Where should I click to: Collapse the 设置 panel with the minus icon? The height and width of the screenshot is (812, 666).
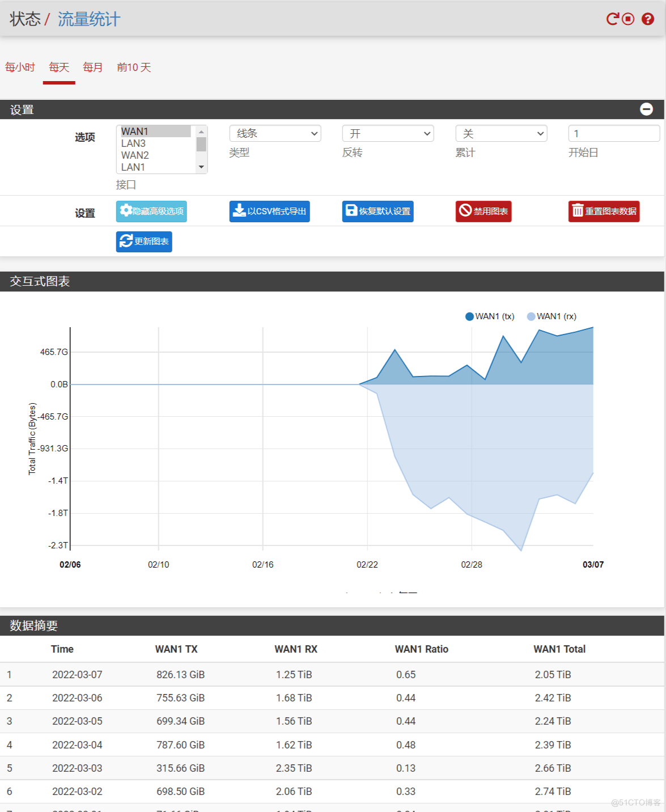point(646,109)
